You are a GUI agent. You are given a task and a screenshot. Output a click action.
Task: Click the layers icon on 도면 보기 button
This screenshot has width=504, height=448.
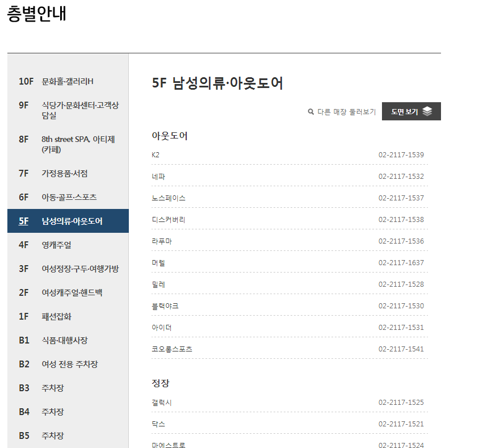(x=427, y=111)
